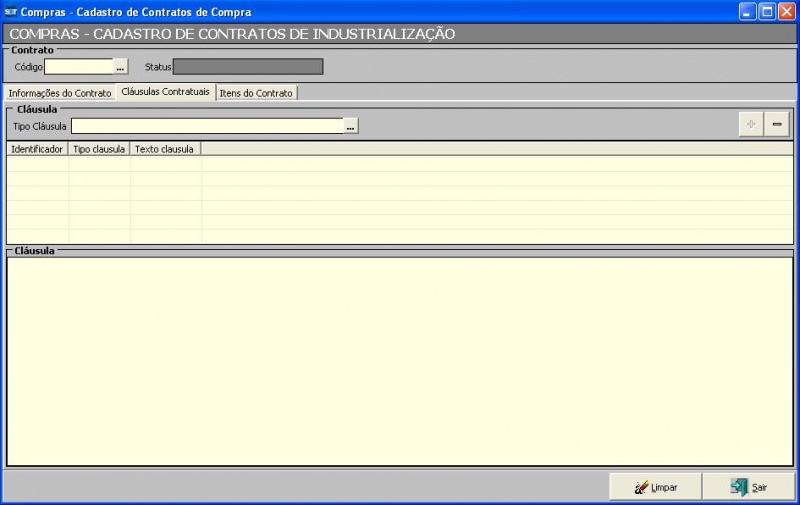
Task: Click inside the Tipo Cláusula text field
Action: [207, 127]
